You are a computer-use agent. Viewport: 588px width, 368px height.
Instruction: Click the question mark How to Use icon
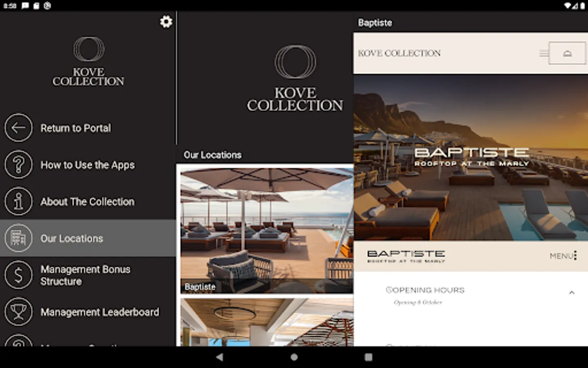(x=18, y=165)
